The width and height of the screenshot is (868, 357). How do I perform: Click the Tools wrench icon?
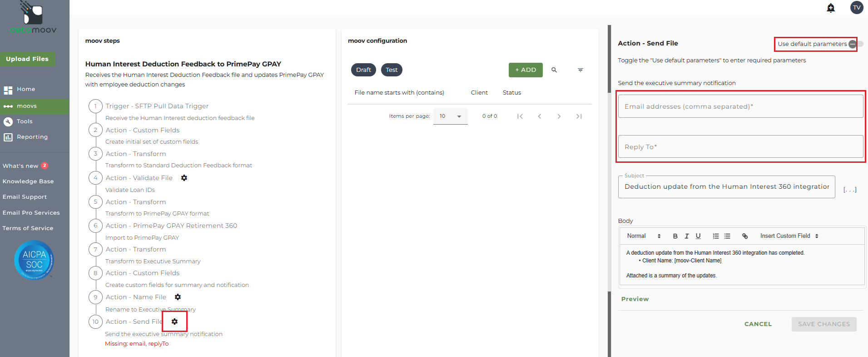8,121
